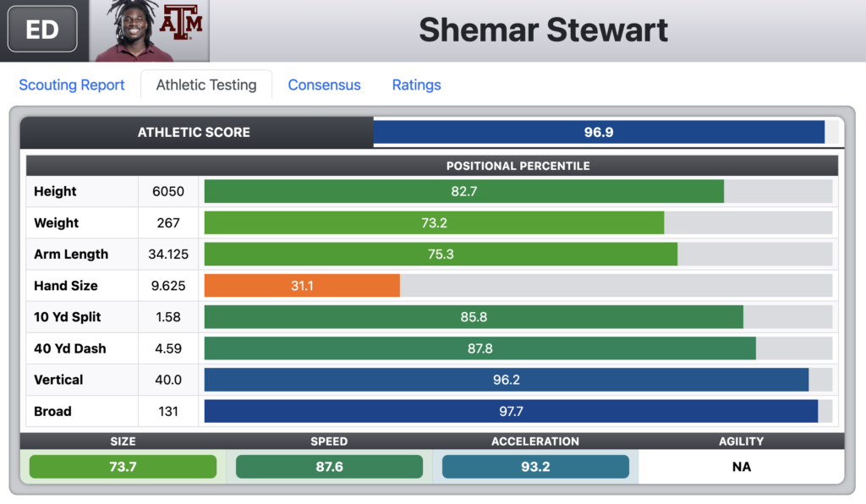Image resolution: width=866 pixels, height=504 pixels.
Task: Click the Height percentile bar 82.7
Action: pos(464,192)
